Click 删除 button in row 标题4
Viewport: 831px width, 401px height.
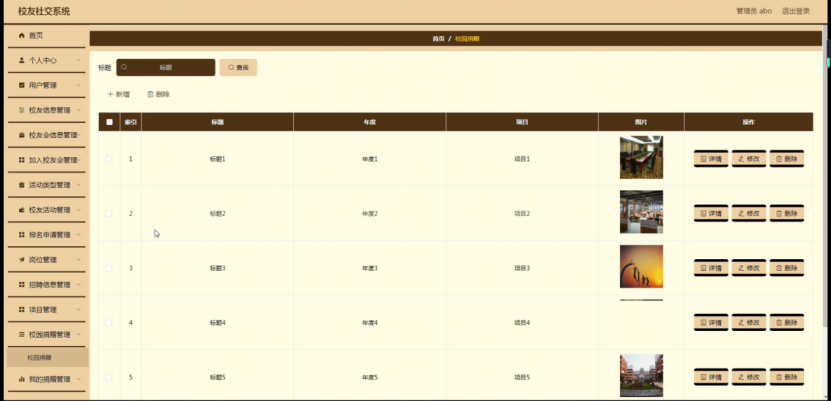pos(787,323)
